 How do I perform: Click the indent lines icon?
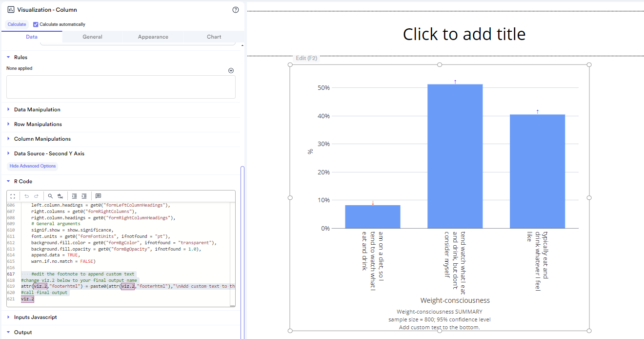coord(84,196)
